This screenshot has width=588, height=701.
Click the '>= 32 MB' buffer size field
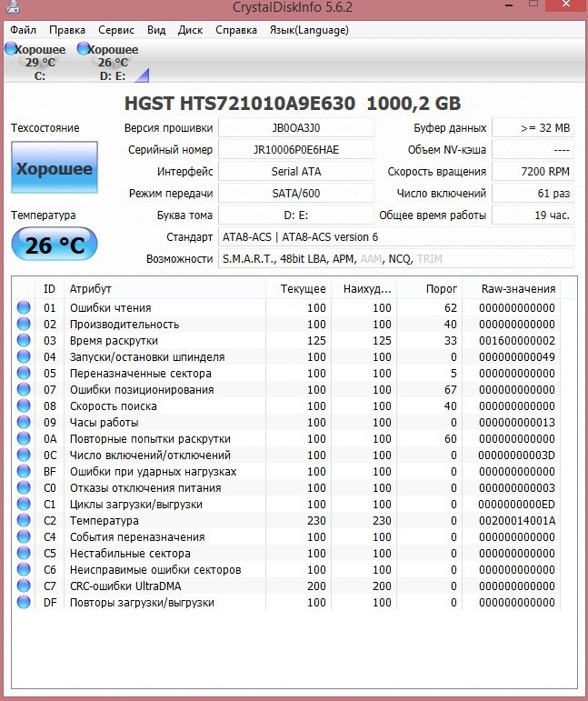533,128
